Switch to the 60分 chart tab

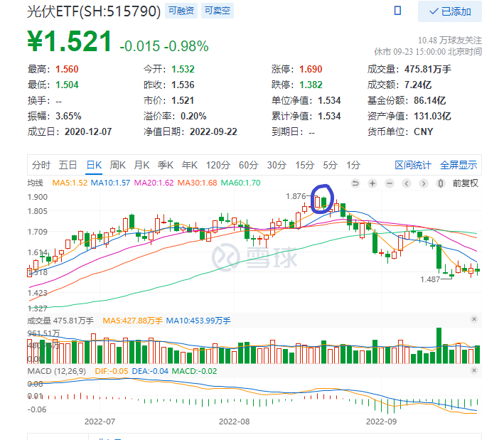249,165
